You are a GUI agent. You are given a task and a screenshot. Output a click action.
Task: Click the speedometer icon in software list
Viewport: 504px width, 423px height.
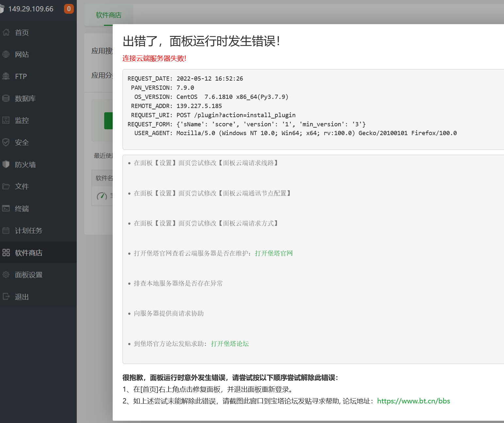click(102, 196)
